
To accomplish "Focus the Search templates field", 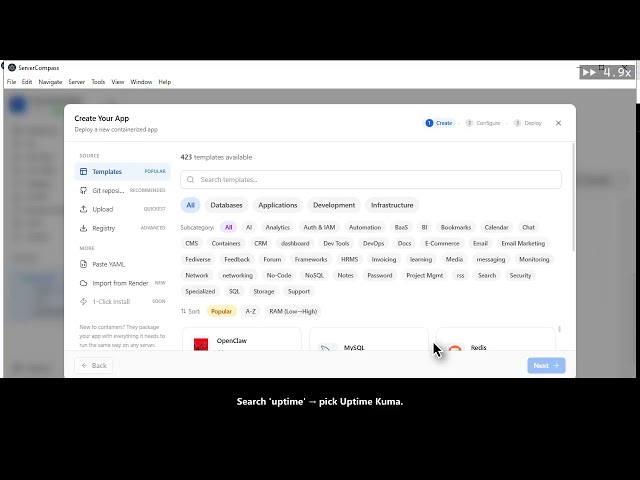I will pyautogui.click(x=371, y=180).
